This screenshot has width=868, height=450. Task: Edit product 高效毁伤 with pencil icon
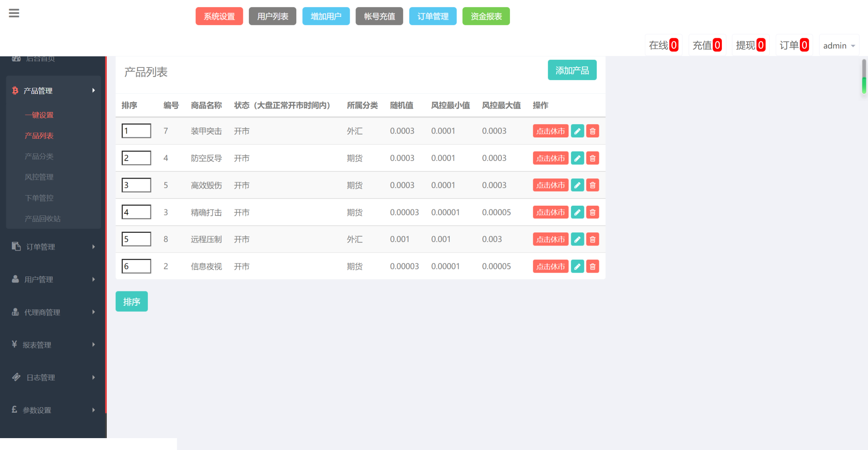tap(577, 185)
